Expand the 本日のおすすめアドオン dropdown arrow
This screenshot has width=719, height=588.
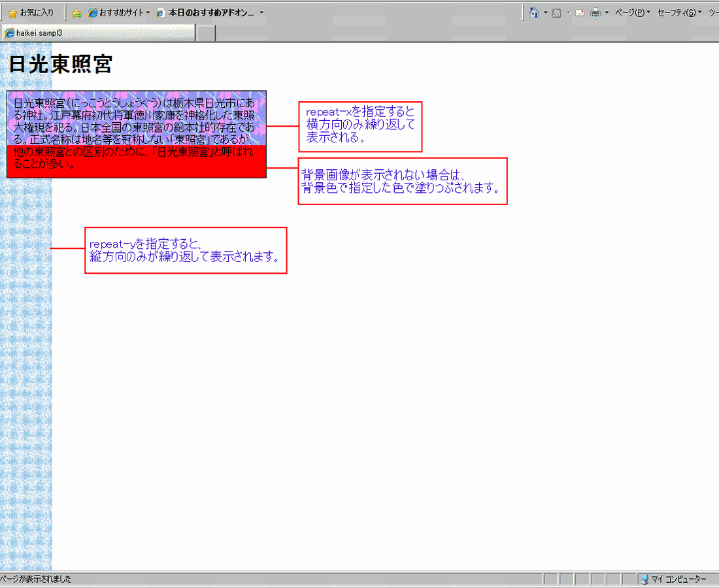262,13
